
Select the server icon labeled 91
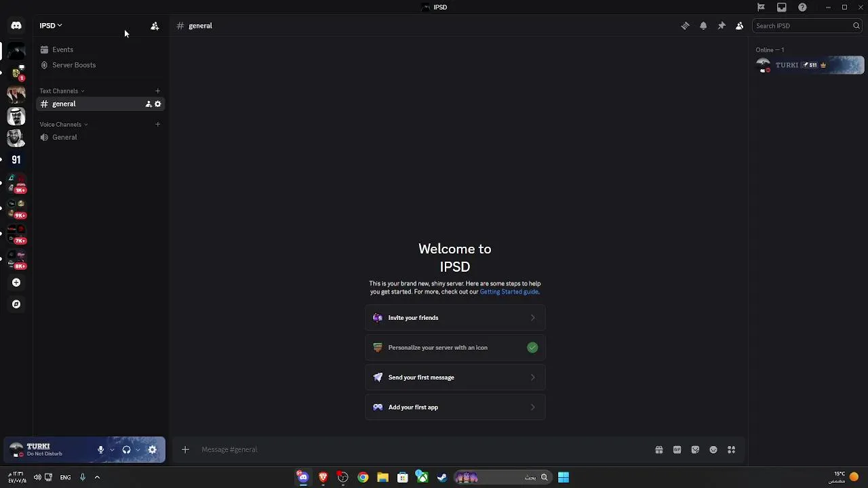pyautogui.click(x=16, y=160)
